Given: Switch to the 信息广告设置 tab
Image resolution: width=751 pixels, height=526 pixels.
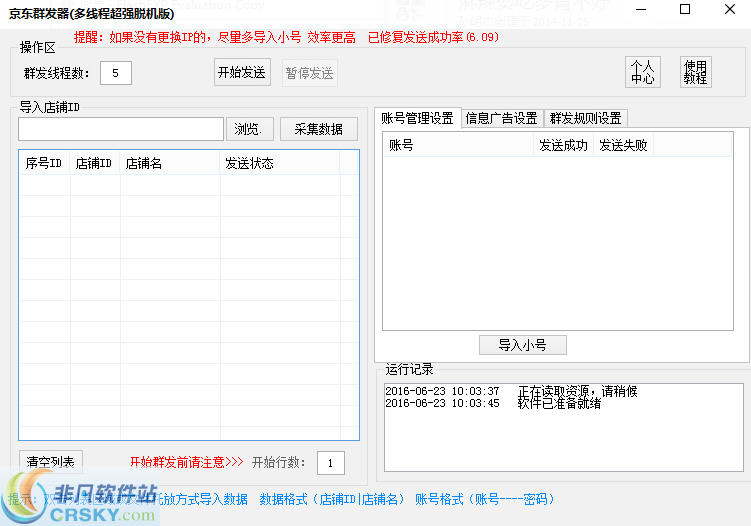Looking at the screenshot, I should pos(501,118).
